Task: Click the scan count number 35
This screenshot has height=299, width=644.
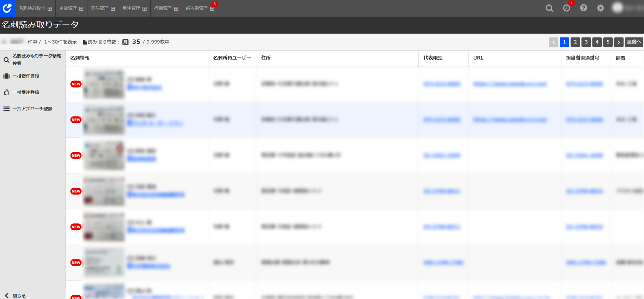Action: click(x=136, y=42)
